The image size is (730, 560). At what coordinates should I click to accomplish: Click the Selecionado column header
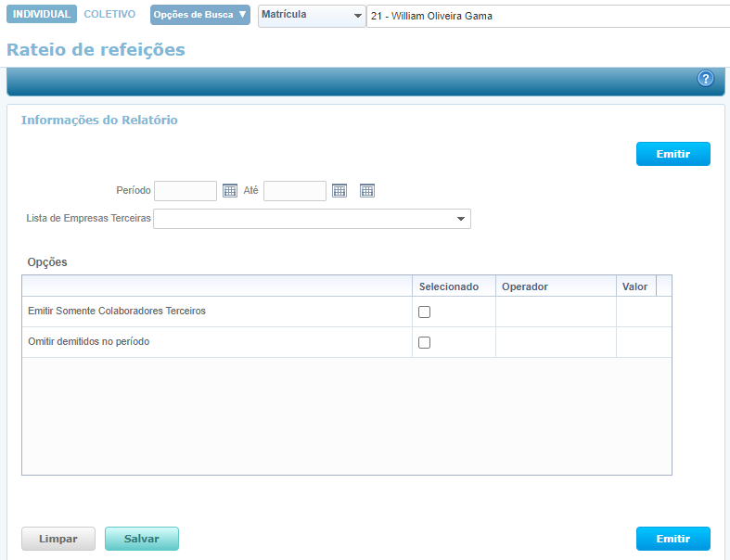click(x=449, y=286)
